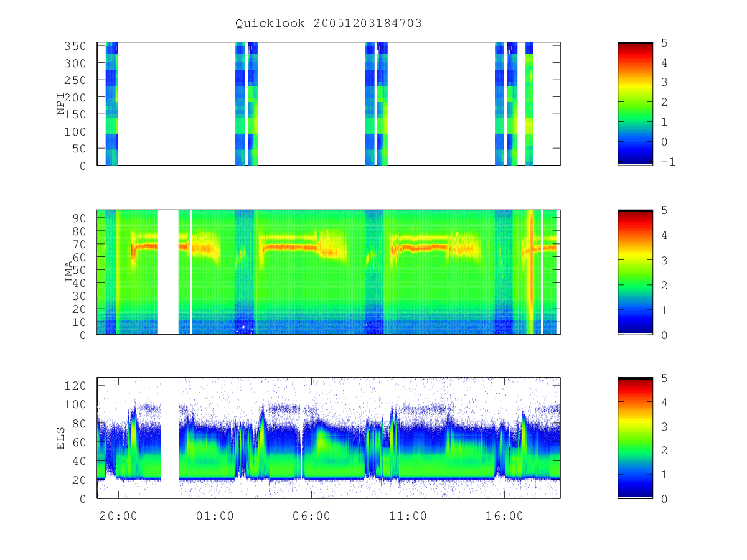747x560 pixels.
Task: Click the 350 tick on NPI axis
Action: point(75,46)
